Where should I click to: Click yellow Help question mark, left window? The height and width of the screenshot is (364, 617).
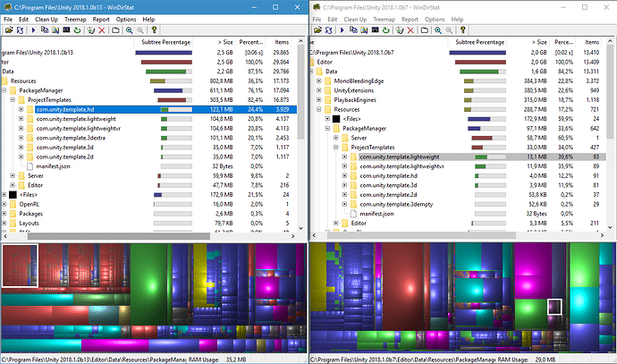[154, 30]
